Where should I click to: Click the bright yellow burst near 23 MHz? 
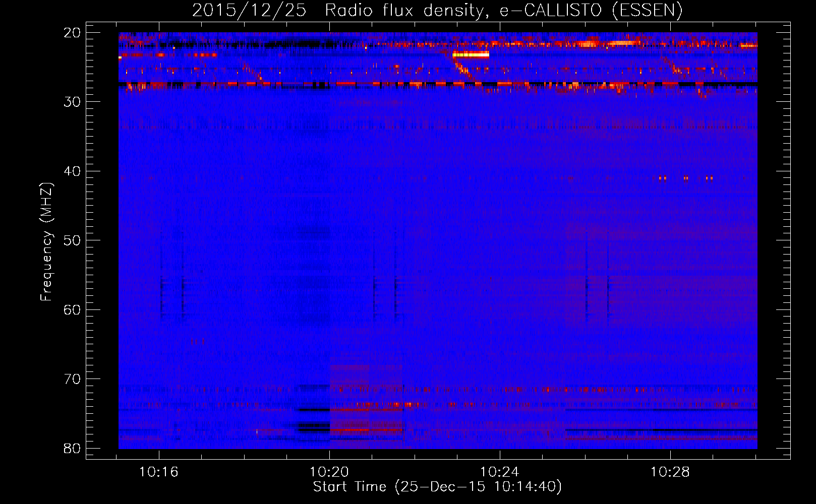[471, 54]
